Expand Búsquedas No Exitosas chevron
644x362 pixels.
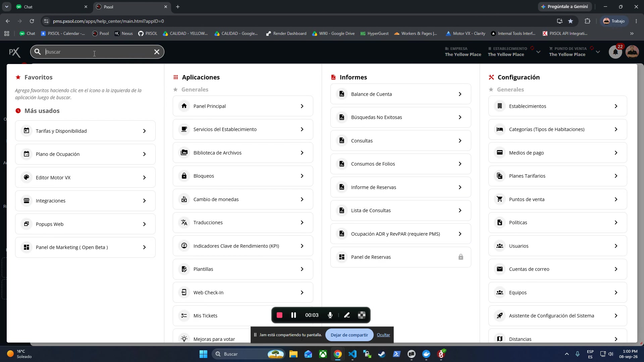coord(460,117)
